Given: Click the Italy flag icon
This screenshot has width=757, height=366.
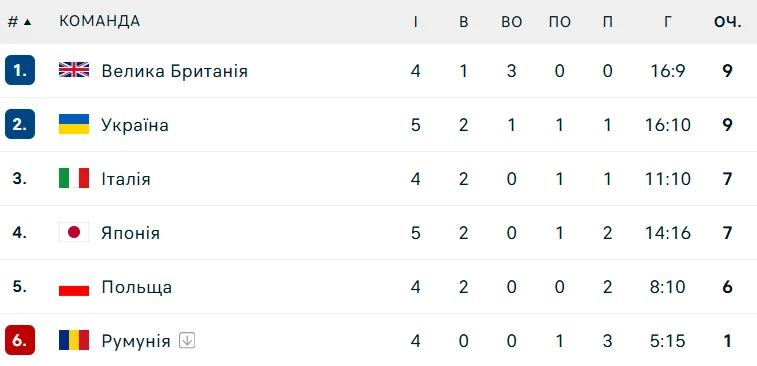Looking at the screenshot, I should [74, 179].
